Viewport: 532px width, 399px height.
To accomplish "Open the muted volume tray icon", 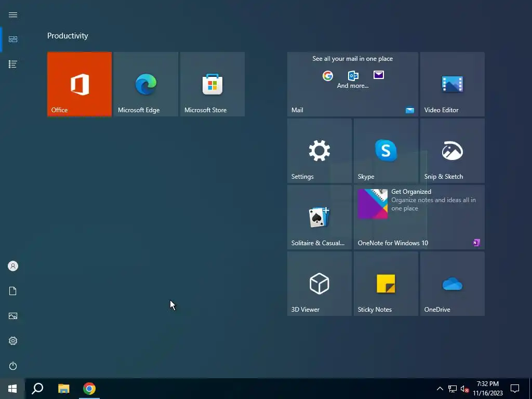I will pyautogui.click(x=464, y=389).
